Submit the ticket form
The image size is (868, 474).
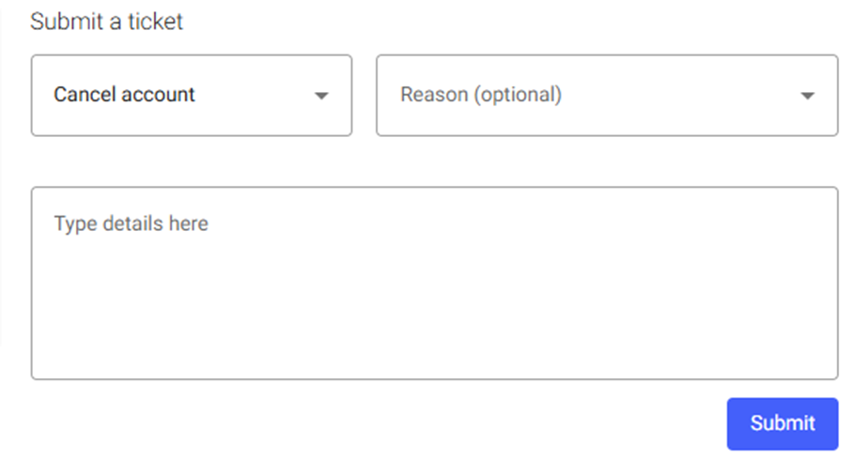click(x=783, y=423)
